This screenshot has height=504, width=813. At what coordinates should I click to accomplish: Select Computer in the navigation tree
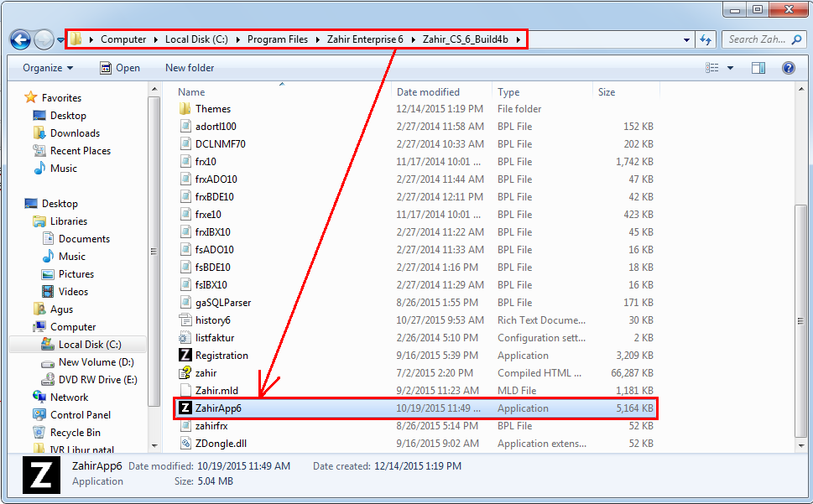click(x=73, y=327)
